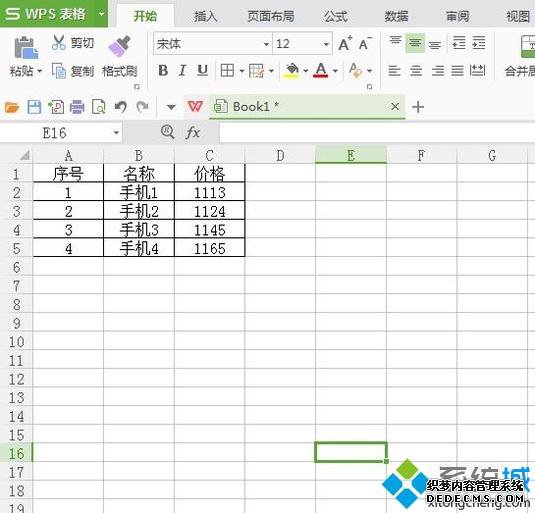This screenshot has height=513, width=535.
Task: Open the Print Preview icon
Action: [x=99, y=107]
